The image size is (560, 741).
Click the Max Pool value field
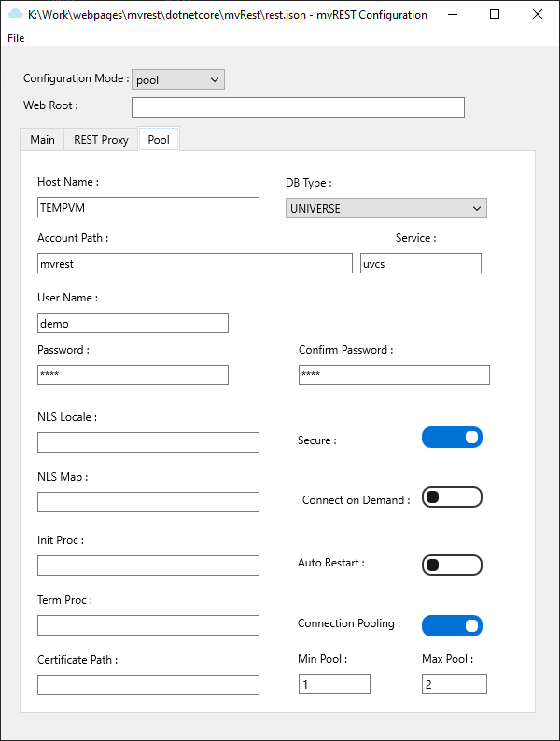point(454,685)
